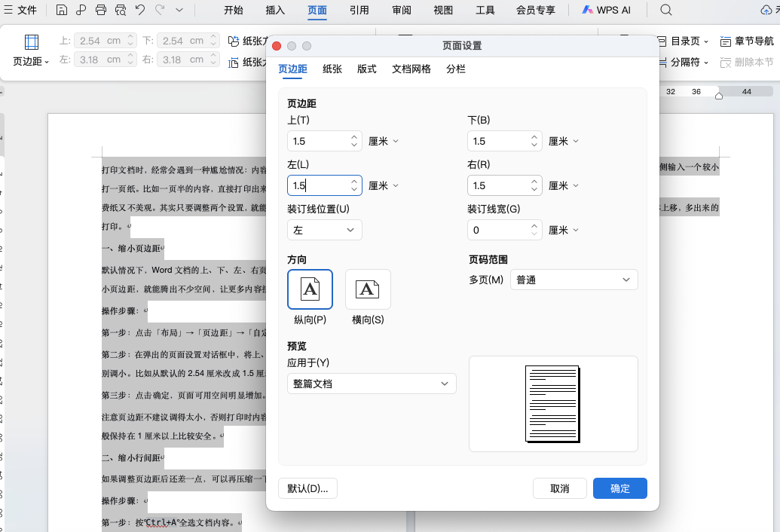Open unit dropdown for 右(R) margin
Viewport: 780px width, 532px height.
[x=564, y=185]
